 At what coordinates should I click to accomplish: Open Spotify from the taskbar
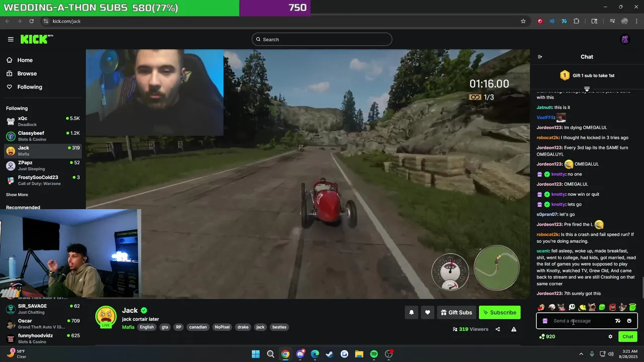click(374, 354)
